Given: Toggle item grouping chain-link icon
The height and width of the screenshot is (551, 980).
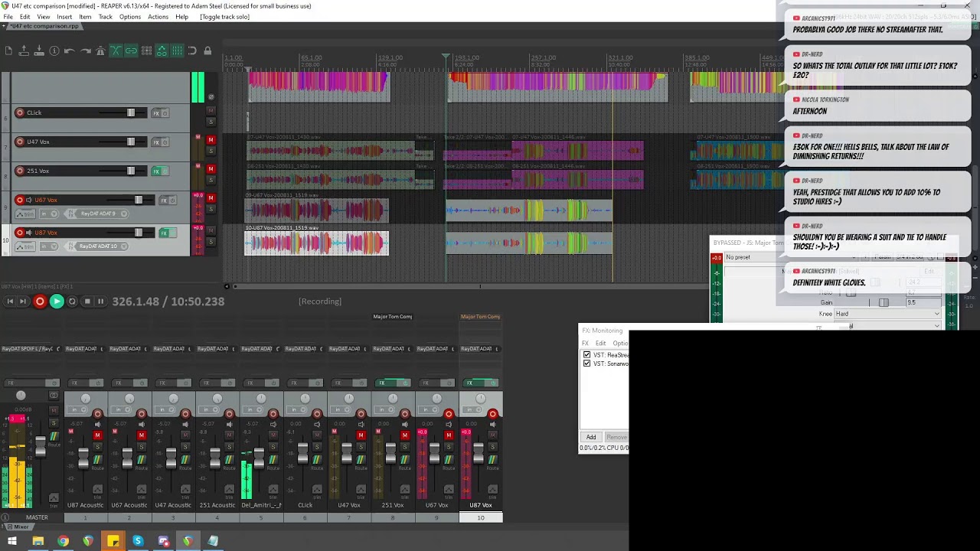Looking at the screenshot, I should pos(131,51).
